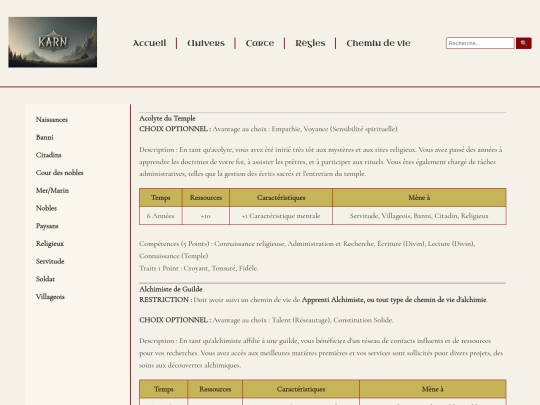Image resolution: width=540 pixels, height=405 pixels.
Task: Open the Religieux sidebar link
Action: tap(50, 243)
